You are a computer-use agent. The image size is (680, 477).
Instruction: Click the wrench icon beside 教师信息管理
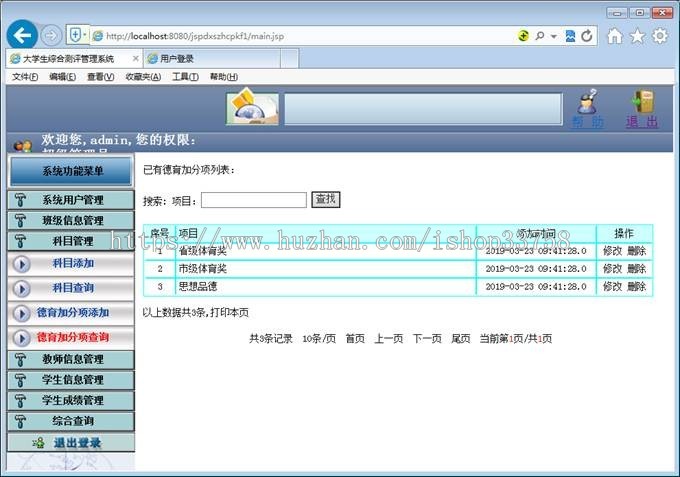tap(20, 359)
